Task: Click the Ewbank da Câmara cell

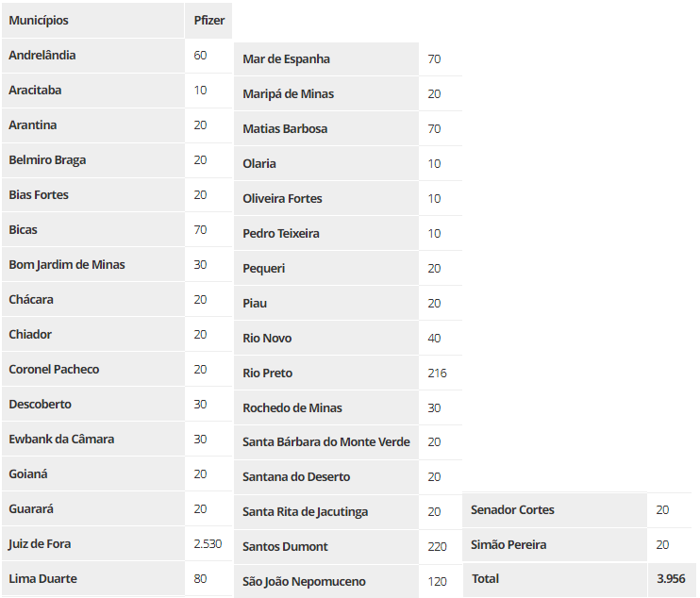Action: click(x=92, y=440)
